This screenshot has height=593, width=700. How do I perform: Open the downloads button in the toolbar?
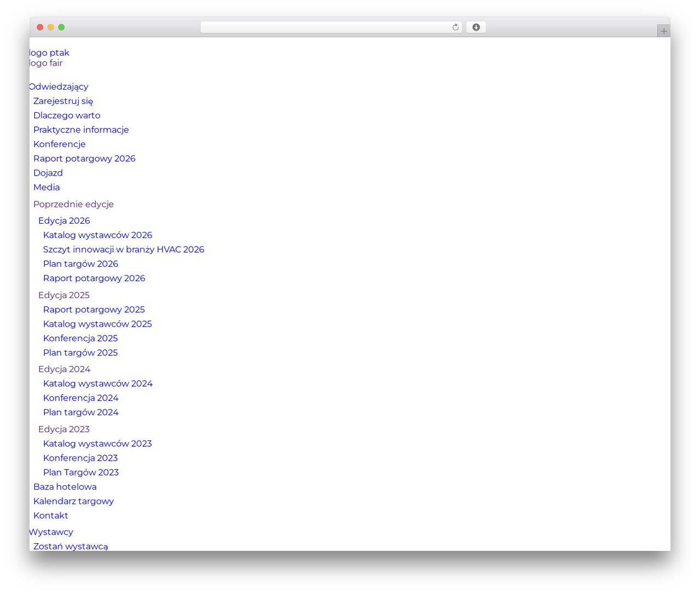(x=476, y=27)
